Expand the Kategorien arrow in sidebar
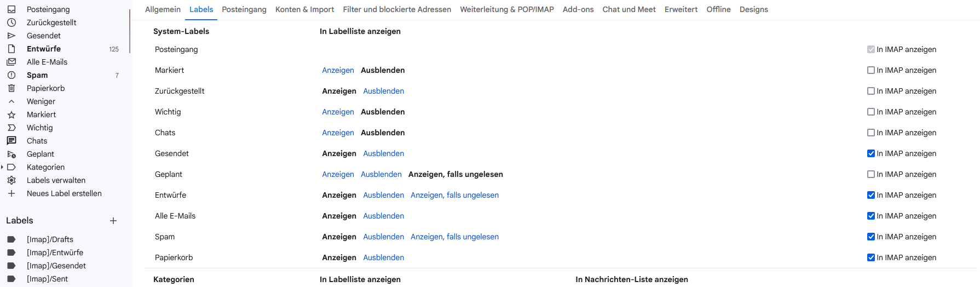This screenshot has height=287, width=980. (3, 167)
